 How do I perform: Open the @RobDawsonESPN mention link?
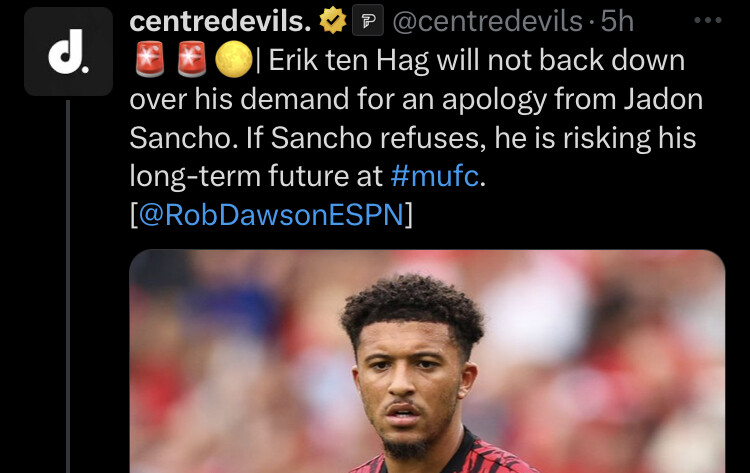point(271,214)
